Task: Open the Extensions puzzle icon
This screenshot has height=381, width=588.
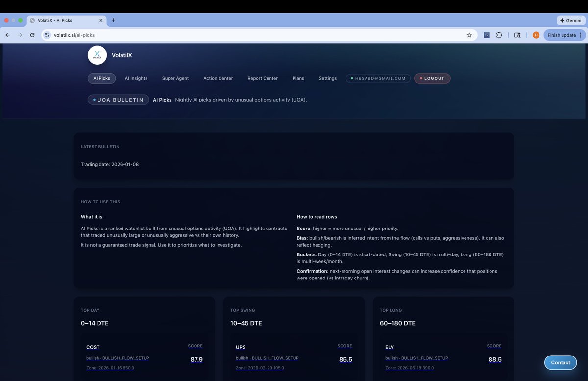Action: click(499, 35)
